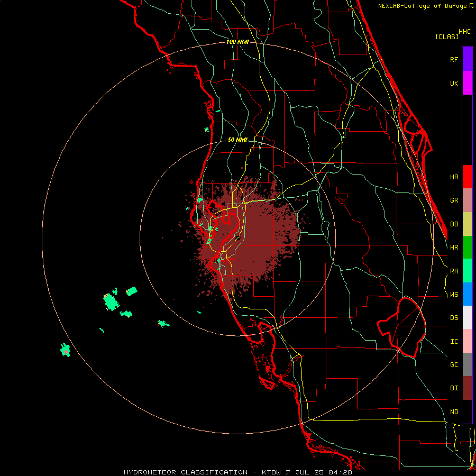Click the DS legend label
This screenshot has height=476, width=476.
pyautogui.click(x=454, y=318)
